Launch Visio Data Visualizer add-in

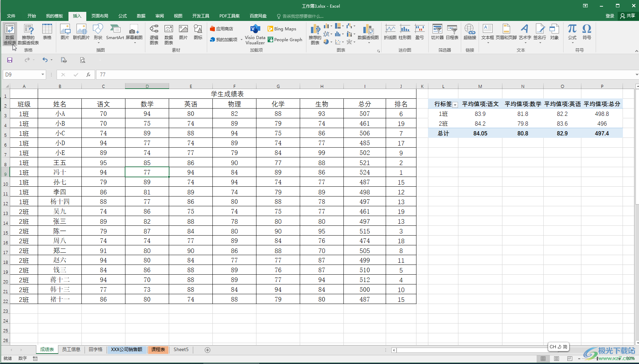coord(255,34)
